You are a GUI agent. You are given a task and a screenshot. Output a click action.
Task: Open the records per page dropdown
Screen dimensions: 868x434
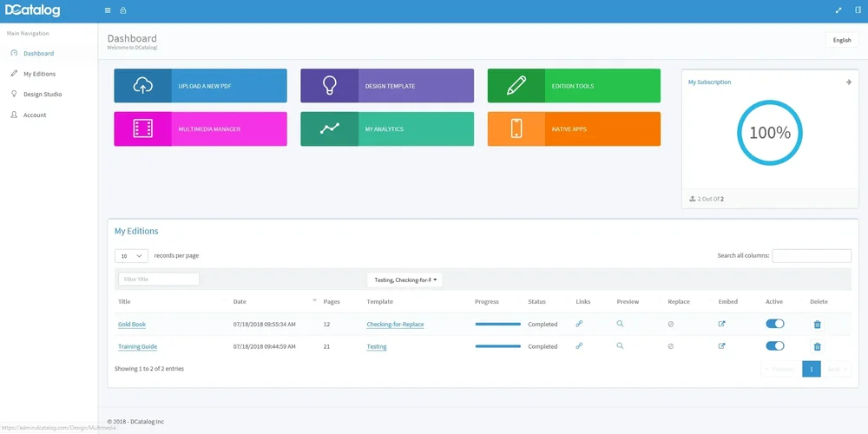131,256
